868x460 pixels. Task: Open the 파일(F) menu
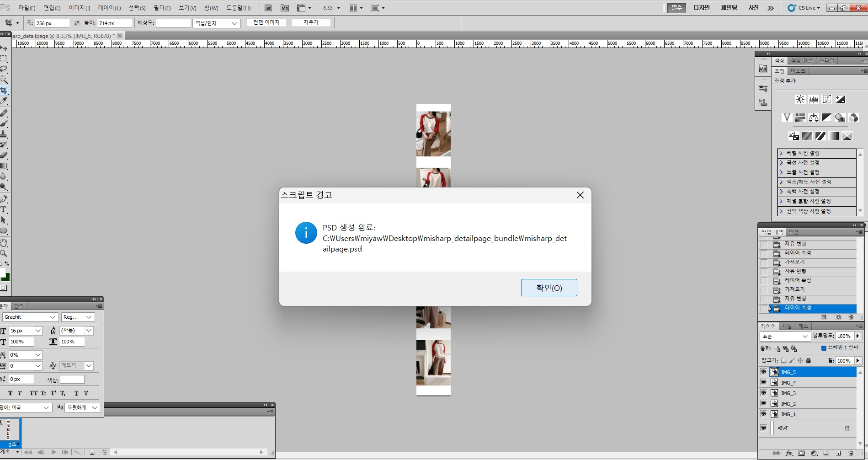tap(27, 8)
